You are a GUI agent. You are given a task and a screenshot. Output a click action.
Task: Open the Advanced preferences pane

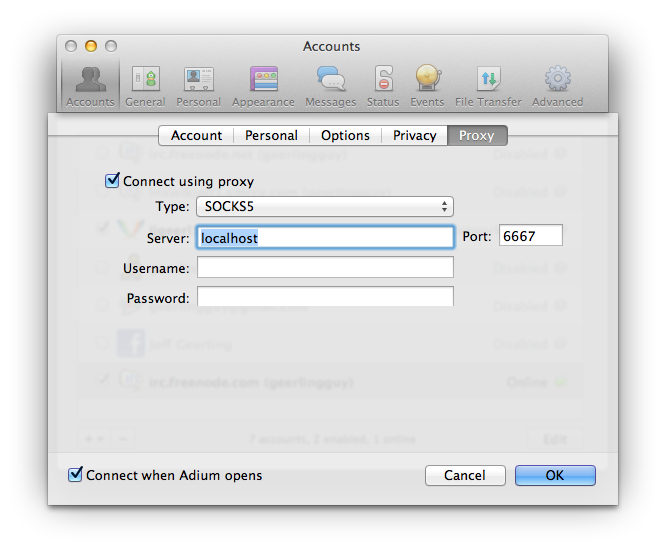(557, 86)
